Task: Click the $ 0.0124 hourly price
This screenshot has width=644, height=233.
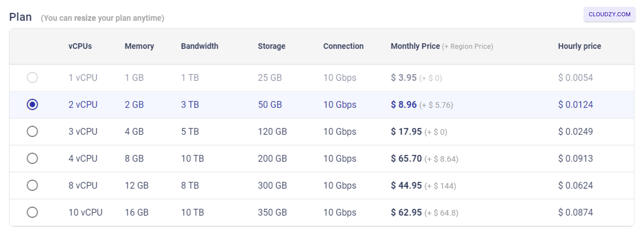Action: point(575,104)
